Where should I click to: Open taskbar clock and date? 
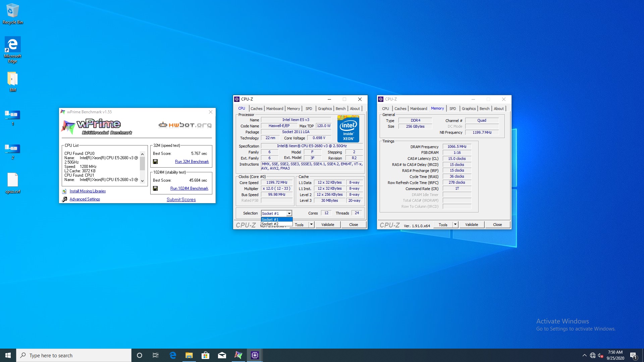pos(615,355)
